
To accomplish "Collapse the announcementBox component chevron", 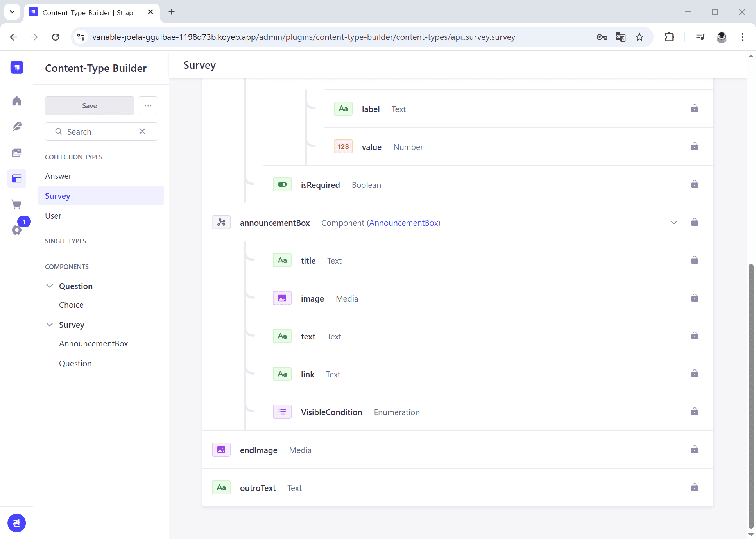I will [x=674, y=223].
